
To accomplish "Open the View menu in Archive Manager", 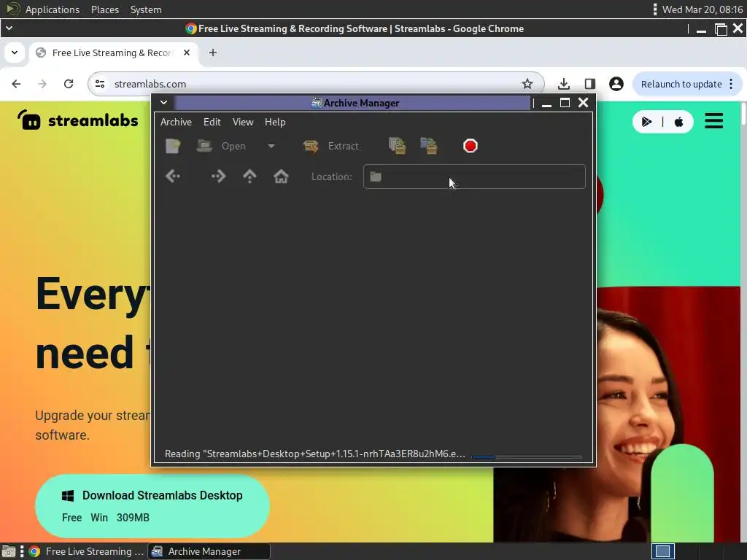I will (x=243, y=122).
